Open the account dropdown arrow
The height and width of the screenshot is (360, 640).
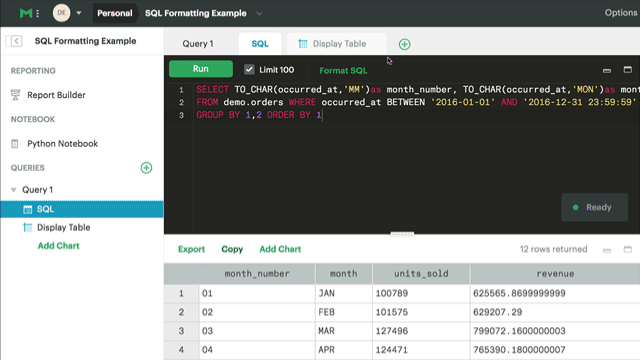click(79, 13)
